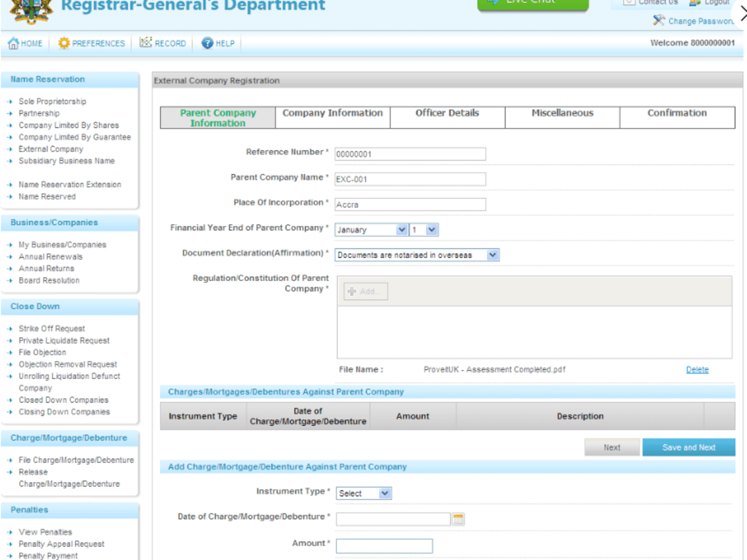This screenshot has width=747, height=560.
Task: Open Partnership name reservation
Action: tap(39, 113)
